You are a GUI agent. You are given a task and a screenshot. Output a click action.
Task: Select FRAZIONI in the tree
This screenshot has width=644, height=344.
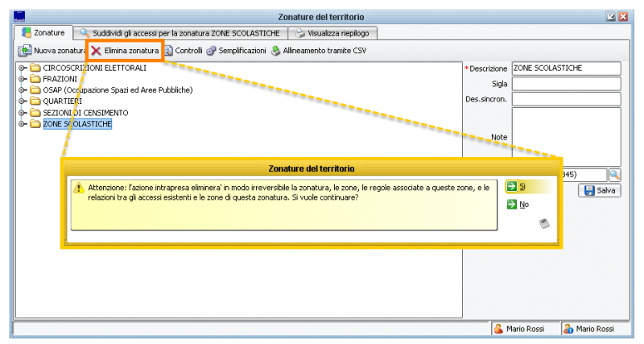(60, 79)
